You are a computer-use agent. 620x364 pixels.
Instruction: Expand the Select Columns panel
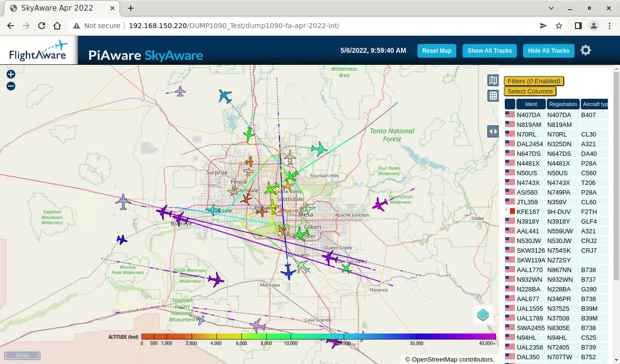click(x=530, y=91)
